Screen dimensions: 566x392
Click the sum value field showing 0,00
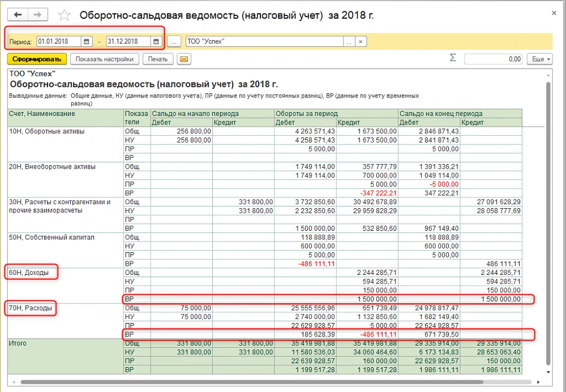pos(493,59)
